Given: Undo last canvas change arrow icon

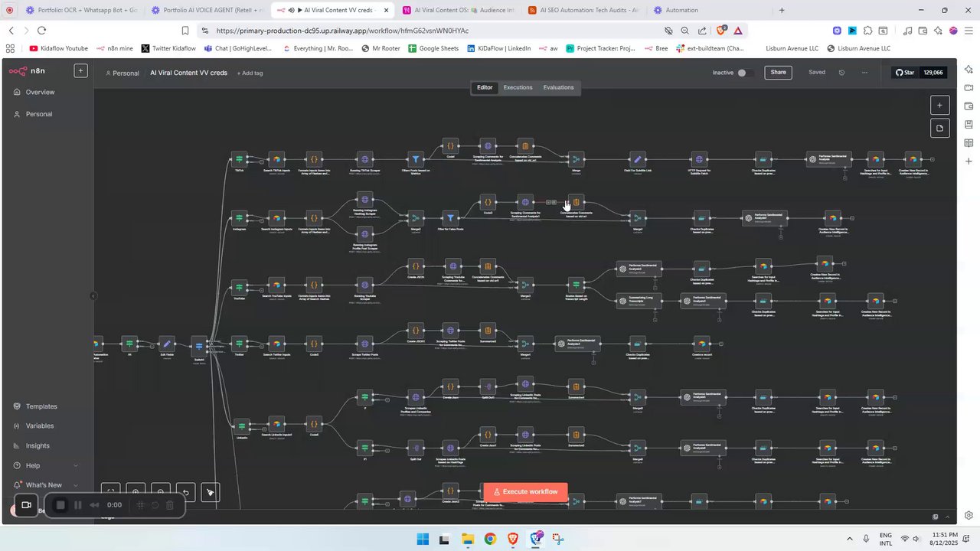Looking at the screenshot, I should (x=185, y=492).
